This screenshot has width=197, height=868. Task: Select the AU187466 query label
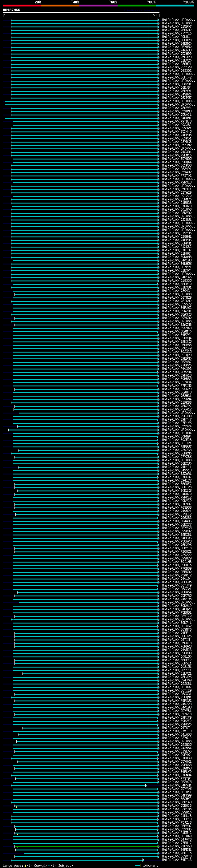pos(11,10)
